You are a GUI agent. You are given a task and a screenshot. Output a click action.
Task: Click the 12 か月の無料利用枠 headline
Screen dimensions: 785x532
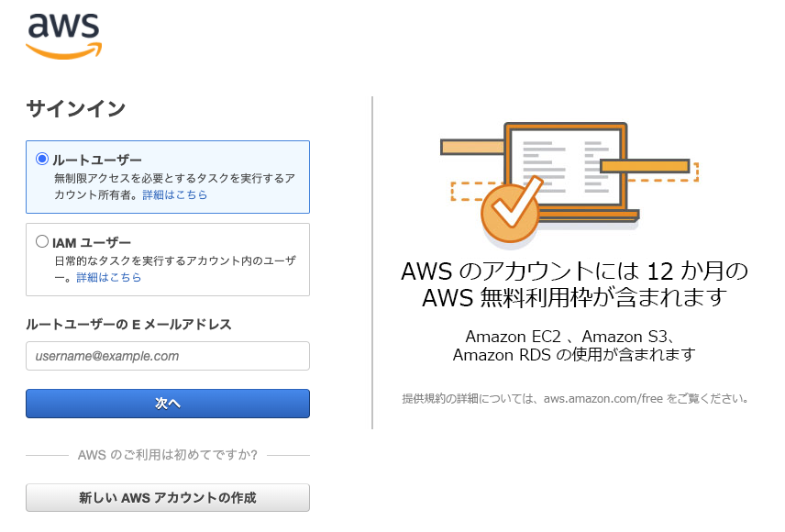click(574, 284)
